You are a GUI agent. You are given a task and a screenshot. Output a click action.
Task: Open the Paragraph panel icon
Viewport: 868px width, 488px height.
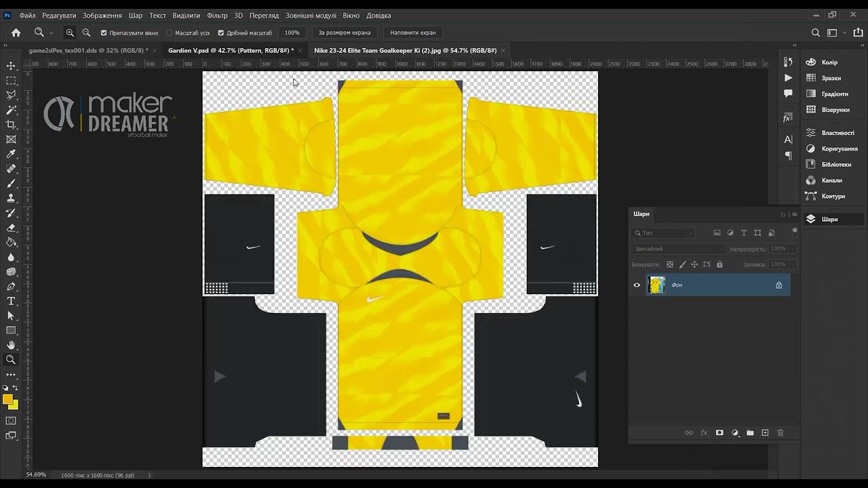pyautogui.click(x=788, y=156)
